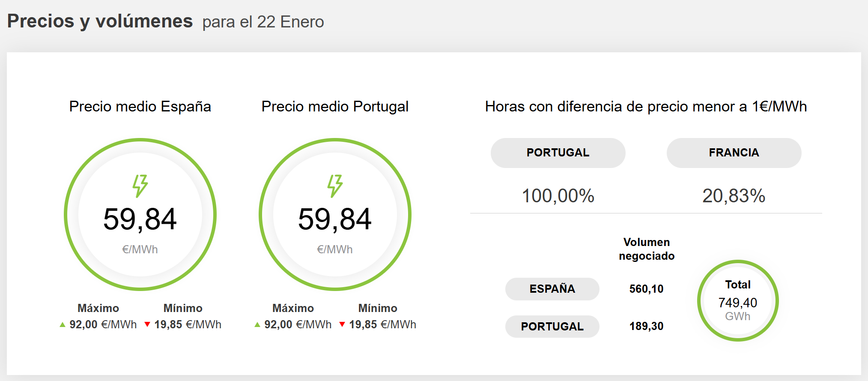The height and width of the screenshot is (381, 868).
Task: Click the Portugal average price 59,84 value
Action: (335, 219)
